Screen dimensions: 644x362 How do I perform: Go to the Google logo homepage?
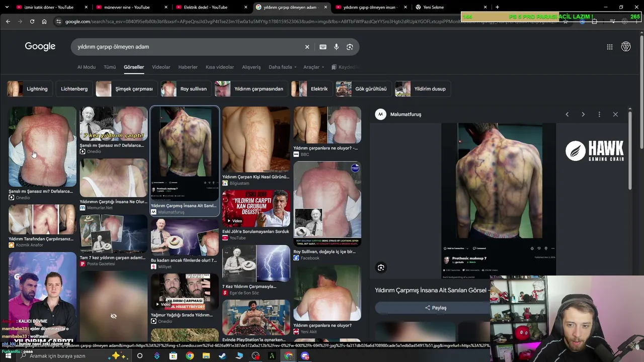tap(40, 46)
